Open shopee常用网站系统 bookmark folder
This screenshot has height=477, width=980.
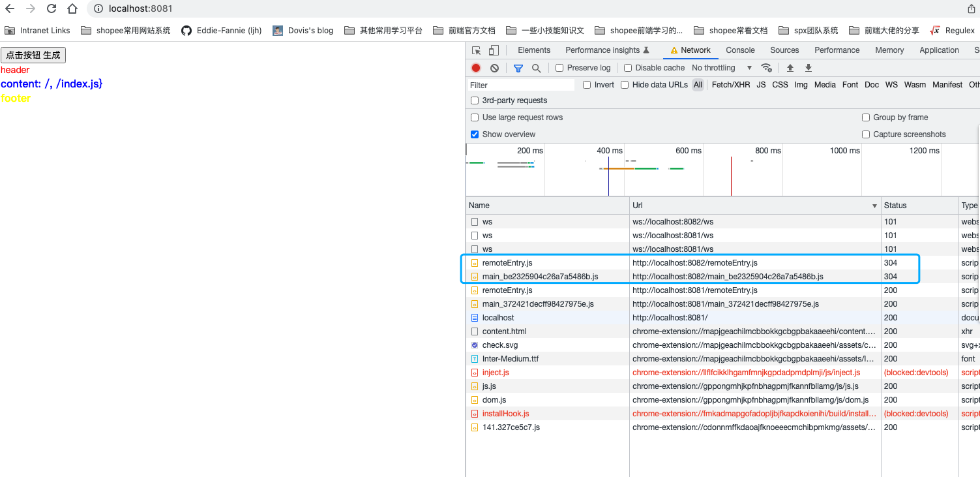[126, 30]
